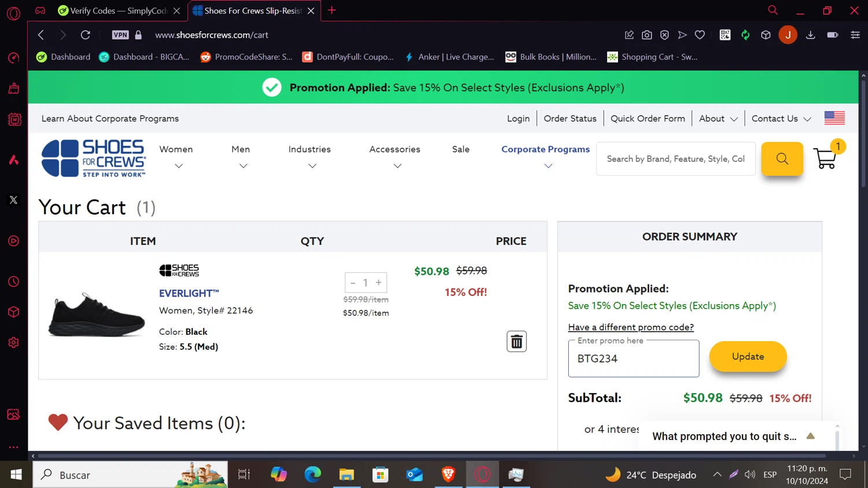Open the DontPayFull bookmark

348,57
